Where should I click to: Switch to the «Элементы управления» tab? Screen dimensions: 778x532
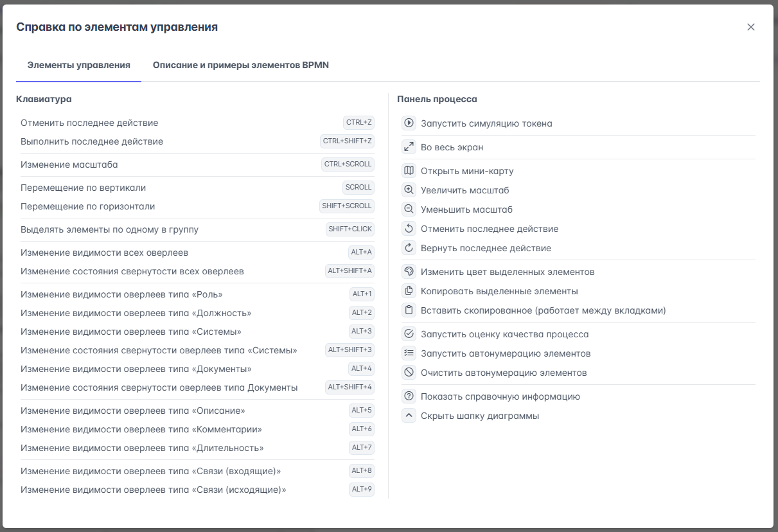78,66
